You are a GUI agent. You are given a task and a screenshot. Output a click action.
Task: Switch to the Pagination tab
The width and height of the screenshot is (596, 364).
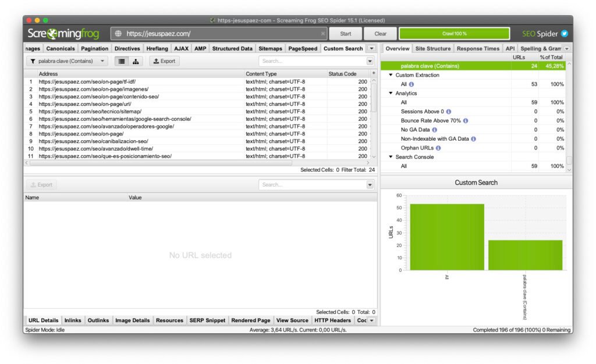tap(95, 49)
